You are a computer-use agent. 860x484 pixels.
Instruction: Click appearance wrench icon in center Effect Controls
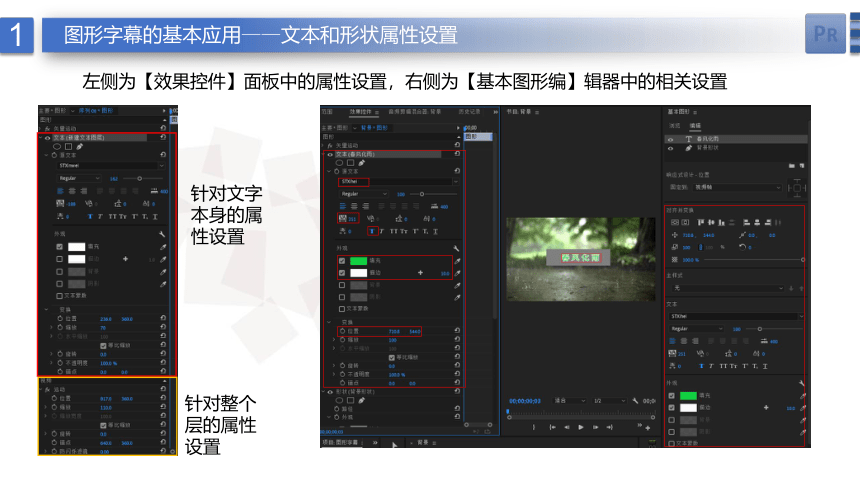coord(456,249)
